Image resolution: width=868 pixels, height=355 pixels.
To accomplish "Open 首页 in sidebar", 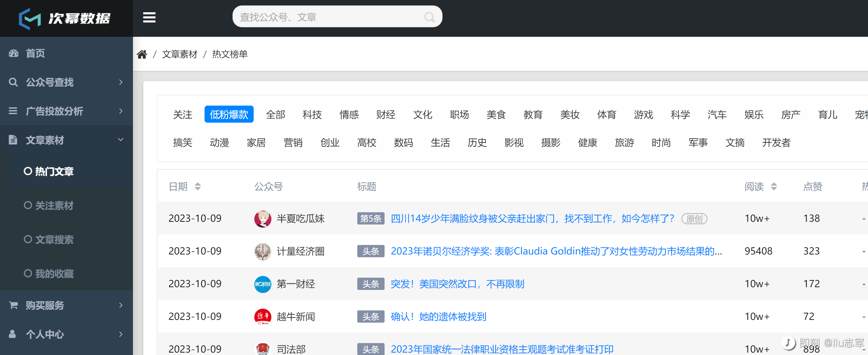I will pos(66,53).
